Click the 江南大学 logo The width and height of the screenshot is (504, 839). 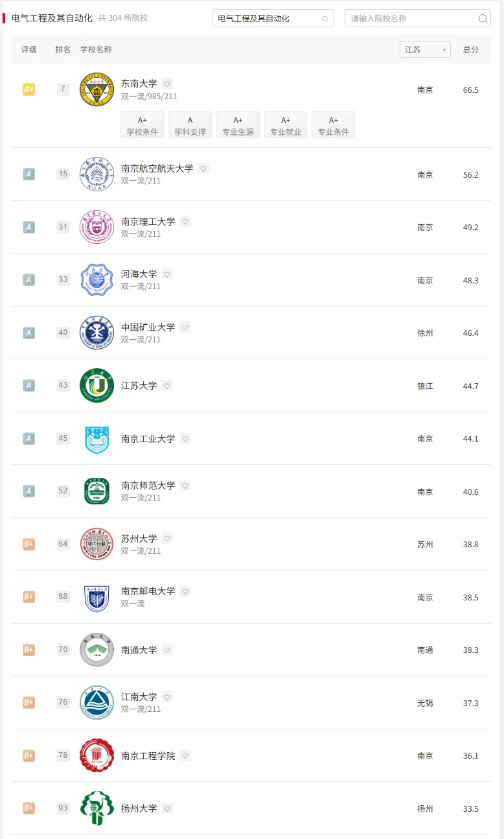[97, 703]
